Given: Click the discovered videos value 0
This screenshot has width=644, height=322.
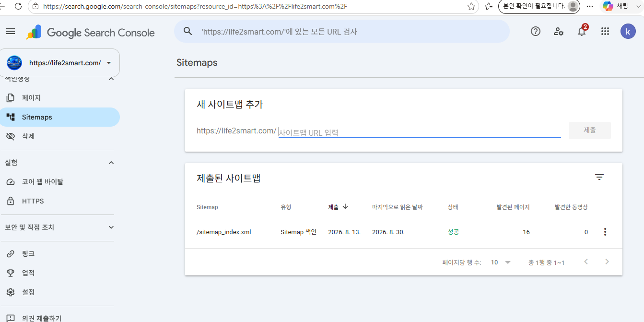Looking at the screenshot, I should tap(586, 232).
